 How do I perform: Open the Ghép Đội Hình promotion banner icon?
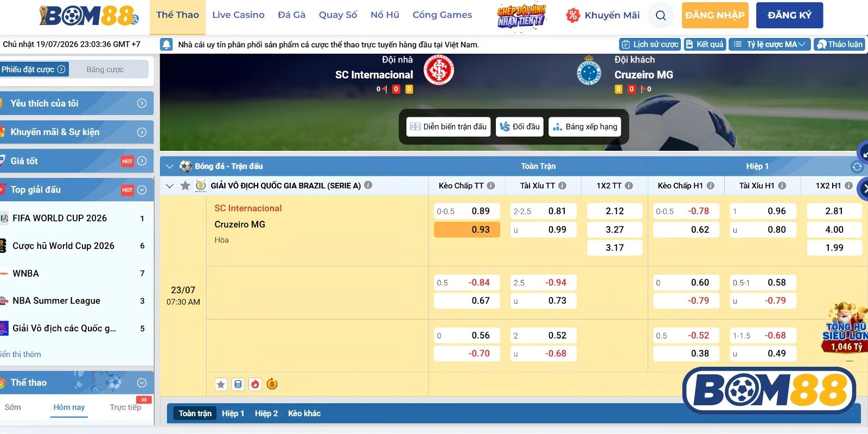click(x=521, y=15)
